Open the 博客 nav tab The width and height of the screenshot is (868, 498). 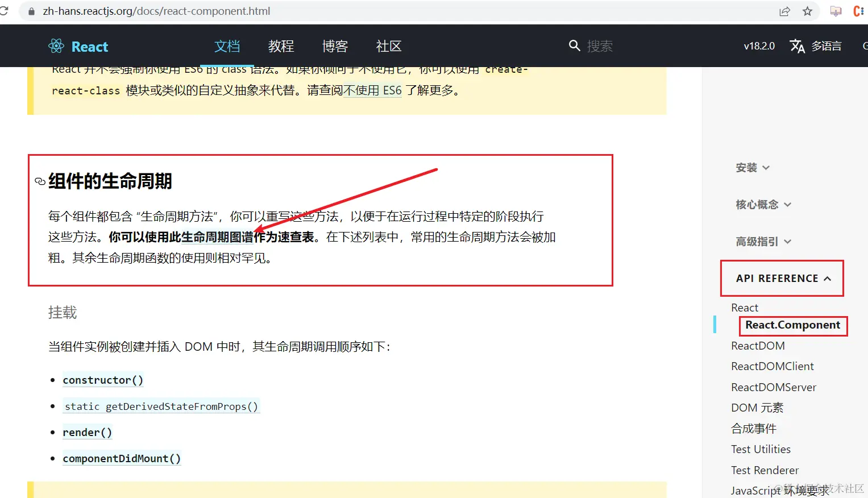pyautogui.click(x=335, y=46)
